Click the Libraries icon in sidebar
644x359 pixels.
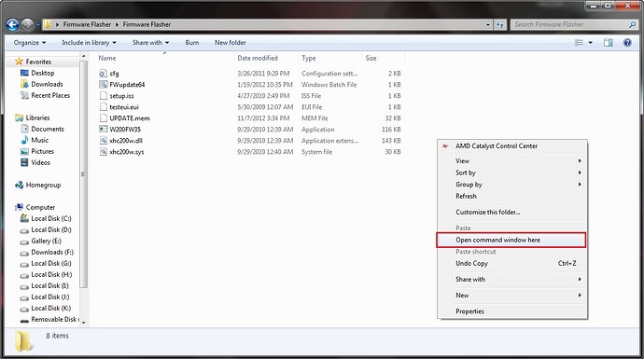(x=19, y=117)
